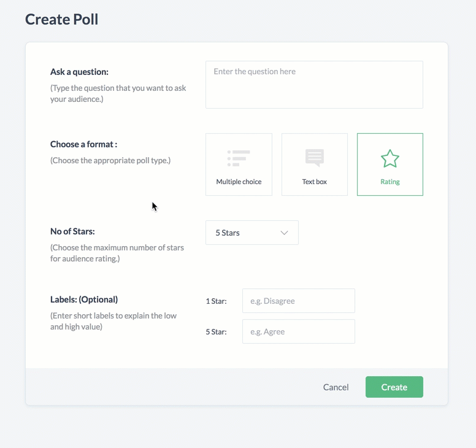Click the 'No of Stars:' label
The height and width of the screenshot is (448, 476).
[x=72, y=231]
